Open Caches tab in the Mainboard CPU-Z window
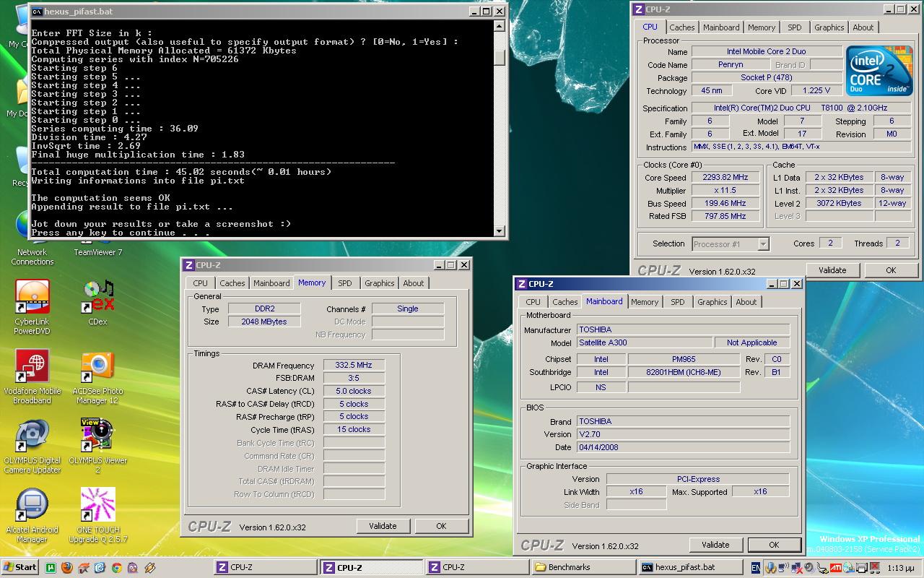Screen dimensions: 924x578 click(x=565, y=302)
